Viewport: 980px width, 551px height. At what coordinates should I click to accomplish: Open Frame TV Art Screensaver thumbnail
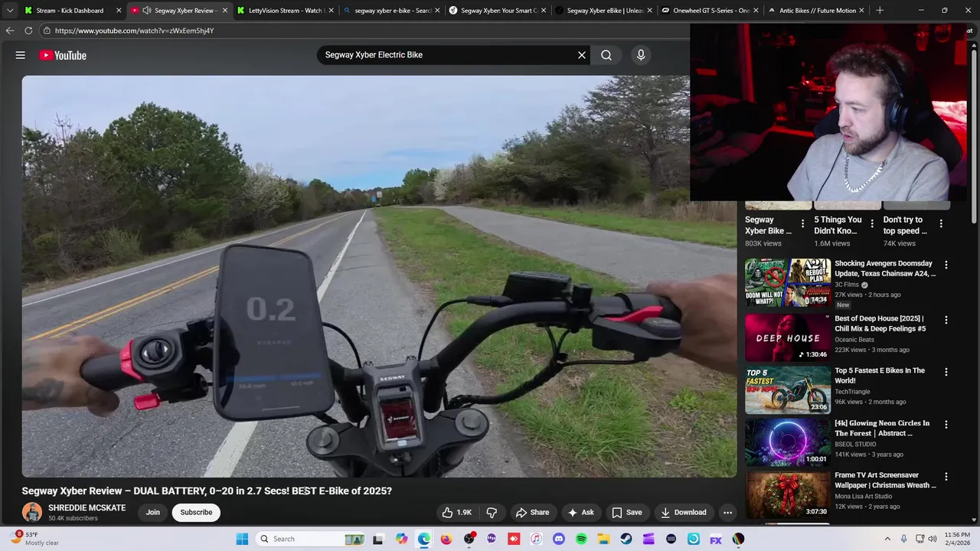point(788,494)
